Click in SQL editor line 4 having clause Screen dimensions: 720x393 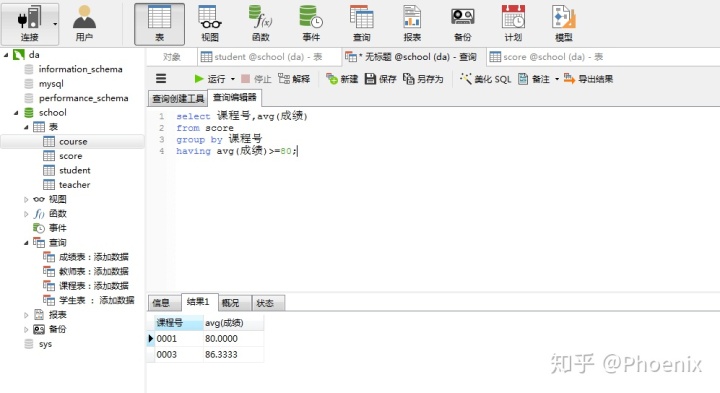click(236, 151)
